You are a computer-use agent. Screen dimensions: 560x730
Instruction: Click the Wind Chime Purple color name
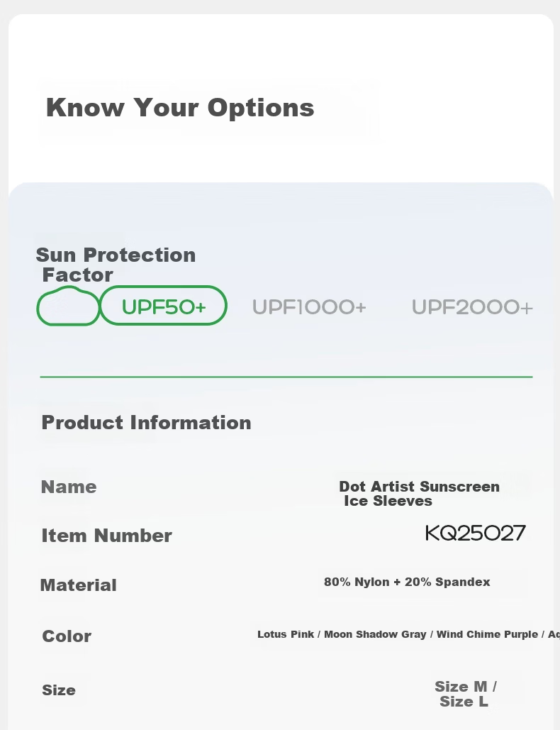pyautogui.click(x=487, y=634)
